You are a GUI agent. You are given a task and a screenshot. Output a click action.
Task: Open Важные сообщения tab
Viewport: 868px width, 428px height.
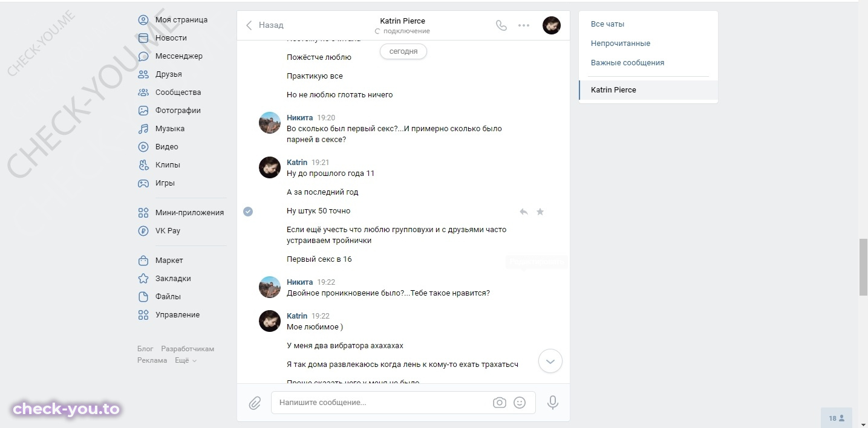[627, 63]
